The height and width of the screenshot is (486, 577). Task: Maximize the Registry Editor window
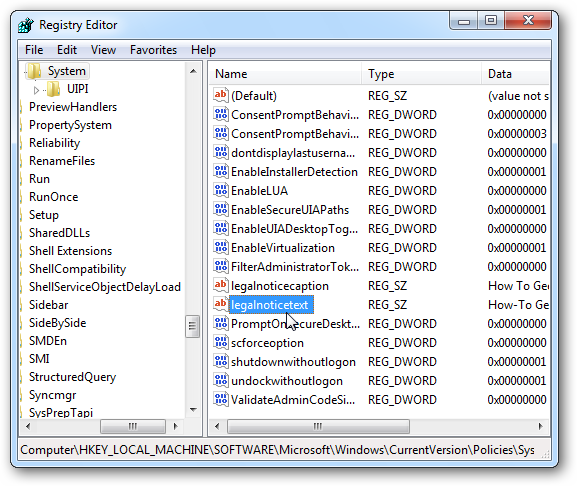pyautogui.click(x=491, y=20)
